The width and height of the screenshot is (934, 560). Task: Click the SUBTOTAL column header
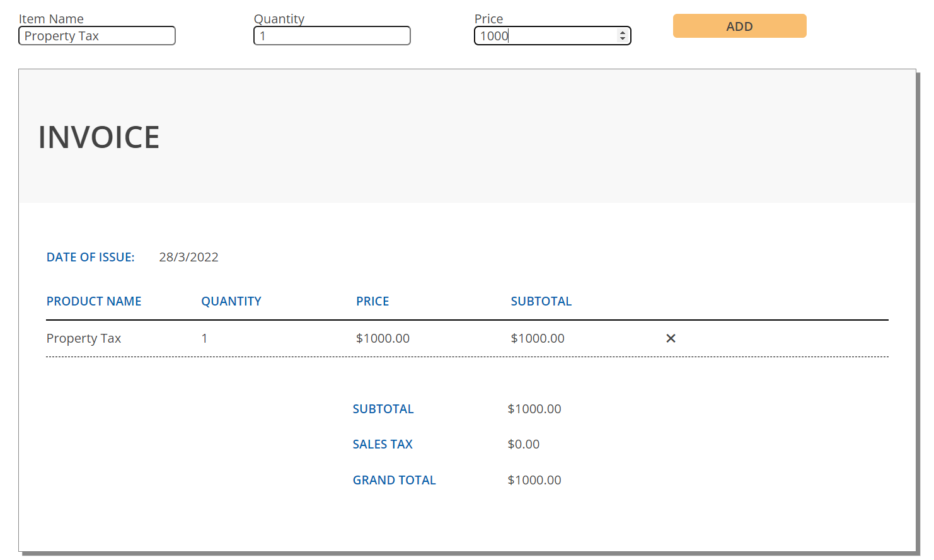coord(541,301)
